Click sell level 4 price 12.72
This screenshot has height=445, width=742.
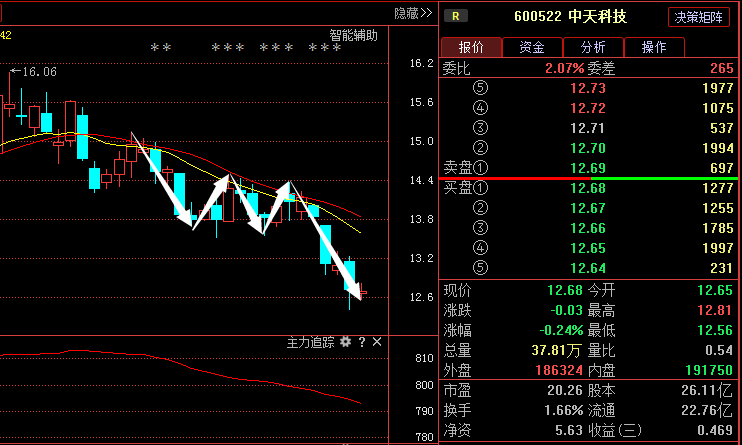click(588, 108)
